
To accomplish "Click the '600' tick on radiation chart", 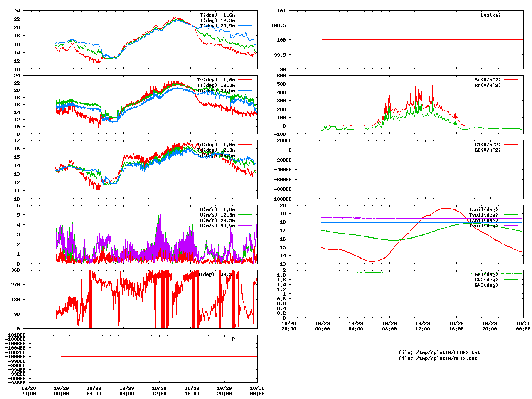I will pos(281,76).
